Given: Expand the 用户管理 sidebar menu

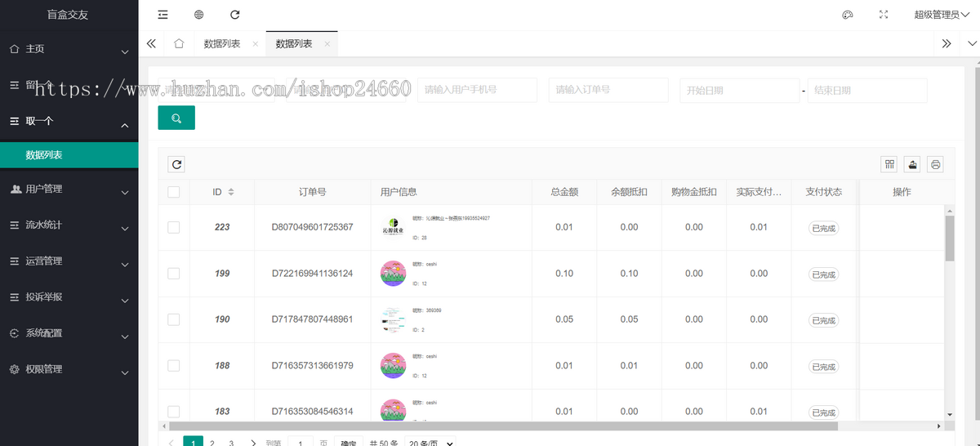Looking at the screenshot, I should tap(69, 190).
